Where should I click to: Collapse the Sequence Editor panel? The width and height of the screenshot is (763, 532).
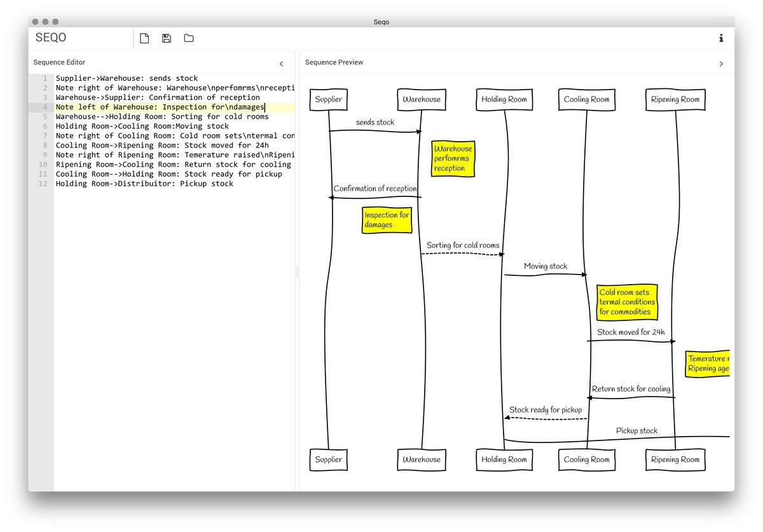click(281, 64)
